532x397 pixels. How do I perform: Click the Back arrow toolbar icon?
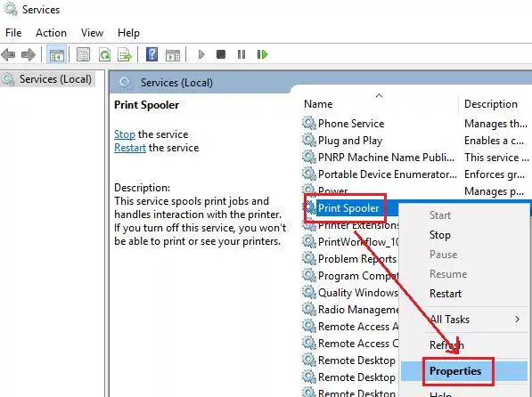coord(8,54)
